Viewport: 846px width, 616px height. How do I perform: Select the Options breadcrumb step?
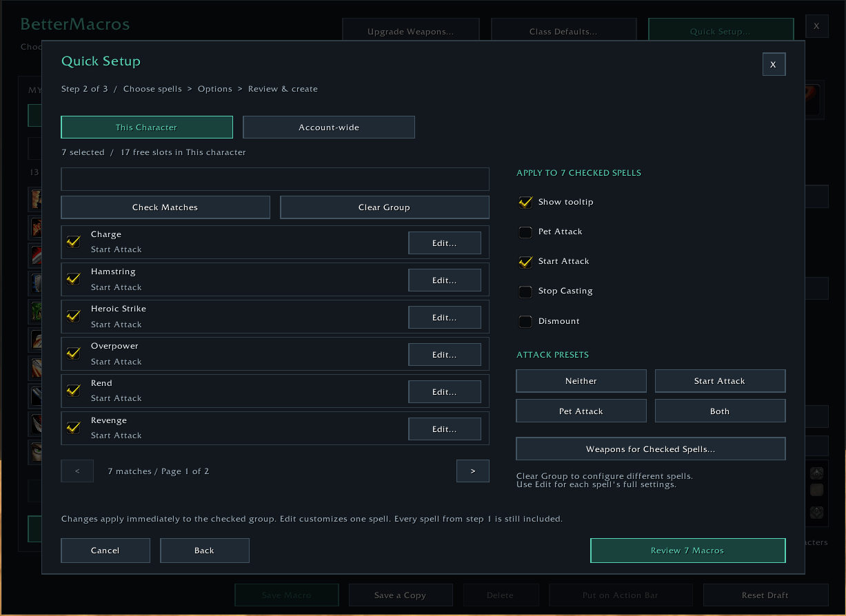pyautogui.click(x=215, y=89)
